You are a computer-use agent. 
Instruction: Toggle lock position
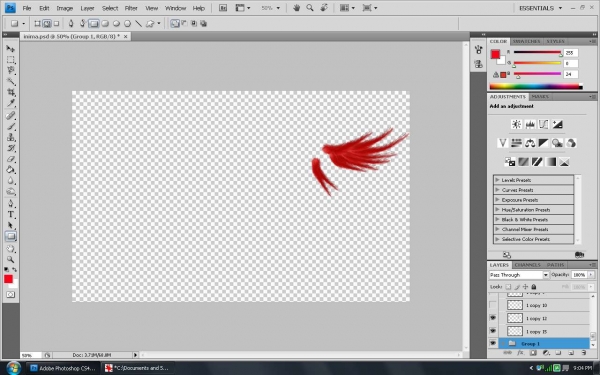(525, 287)
